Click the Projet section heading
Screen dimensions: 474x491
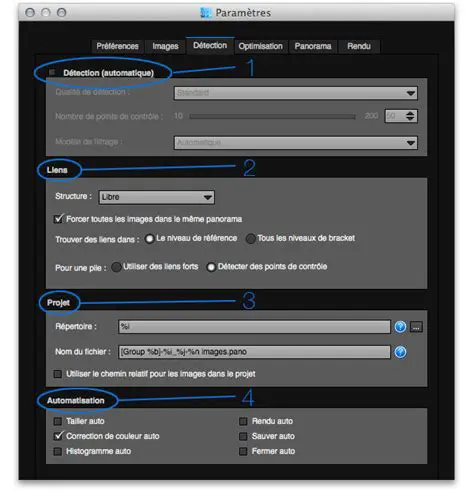[x=58, y=303]
